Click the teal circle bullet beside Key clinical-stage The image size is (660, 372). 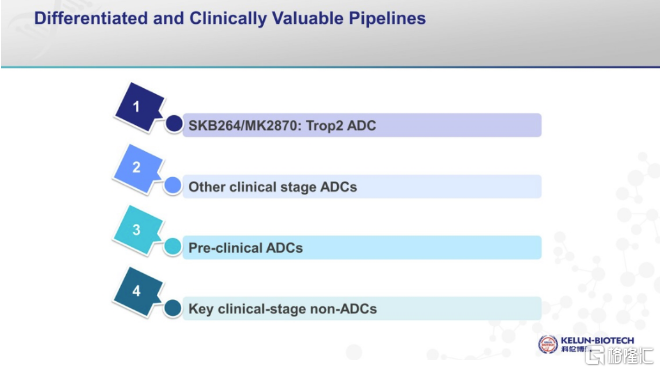(173, 308)
